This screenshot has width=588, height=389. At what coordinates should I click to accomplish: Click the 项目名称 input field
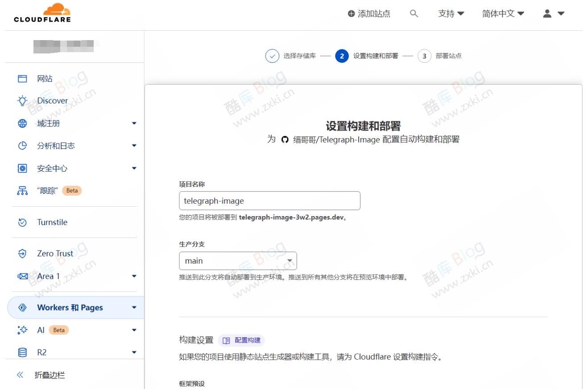click(x=269, y=201)
